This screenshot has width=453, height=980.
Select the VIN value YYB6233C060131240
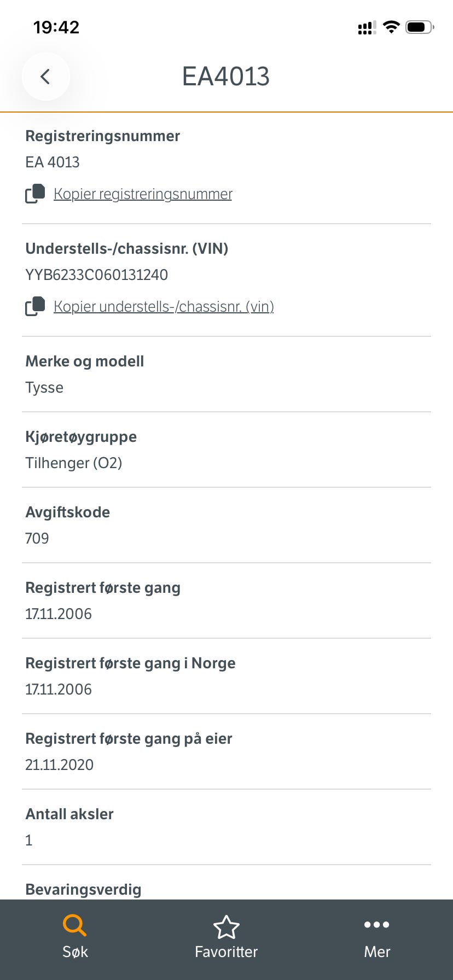click(97, 275)
